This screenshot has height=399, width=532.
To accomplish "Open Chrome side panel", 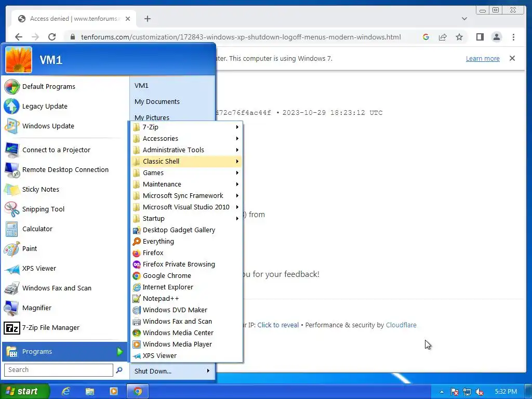I will (480, 37).
